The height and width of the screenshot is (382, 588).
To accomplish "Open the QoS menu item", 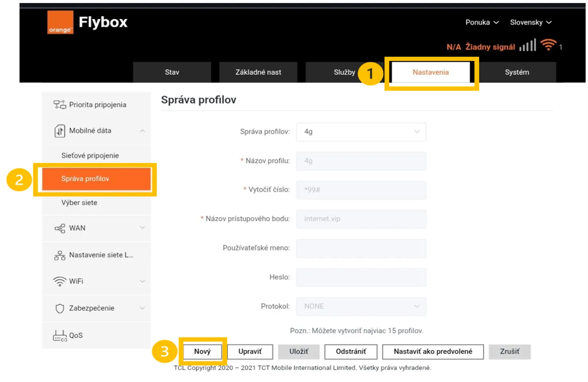I will pos(96,336).
